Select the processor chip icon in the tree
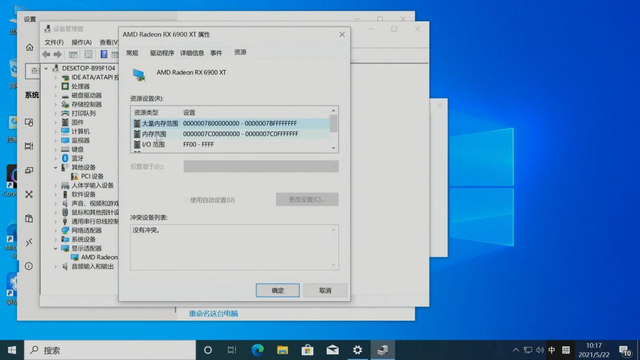This screenshot has height=360, width=640. [x=65, y=86]
